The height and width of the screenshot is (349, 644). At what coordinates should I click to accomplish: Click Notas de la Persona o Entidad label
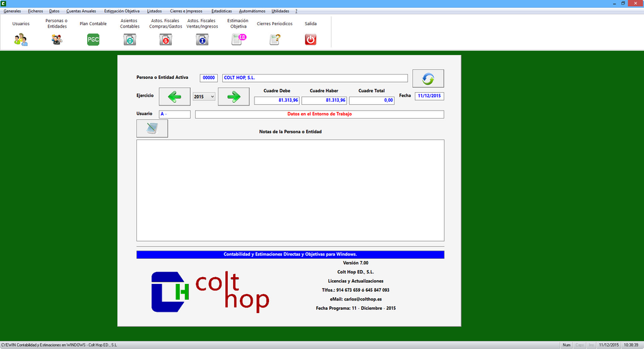pos(290,132)
